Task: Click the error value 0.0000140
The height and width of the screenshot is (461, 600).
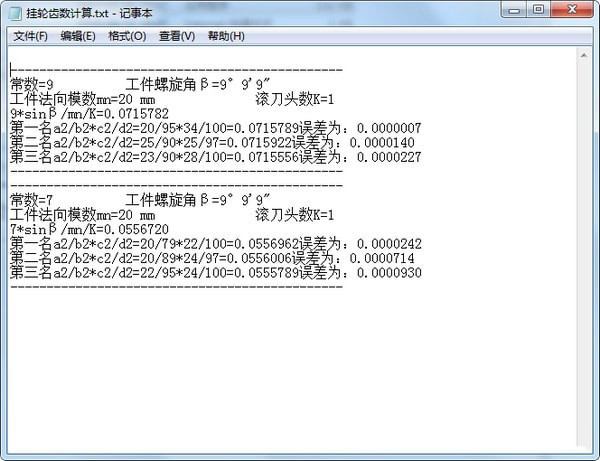Action: (x=382, y=143)
